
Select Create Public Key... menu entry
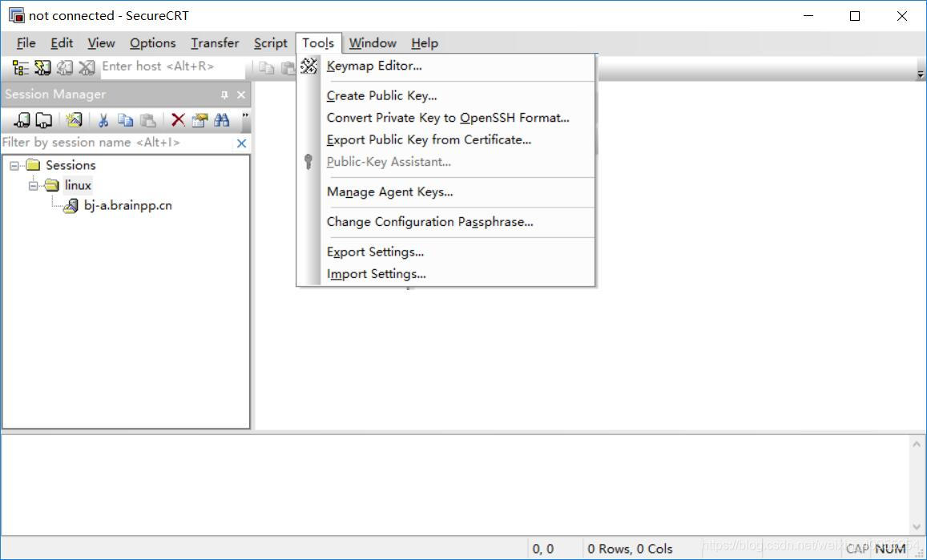446,96
